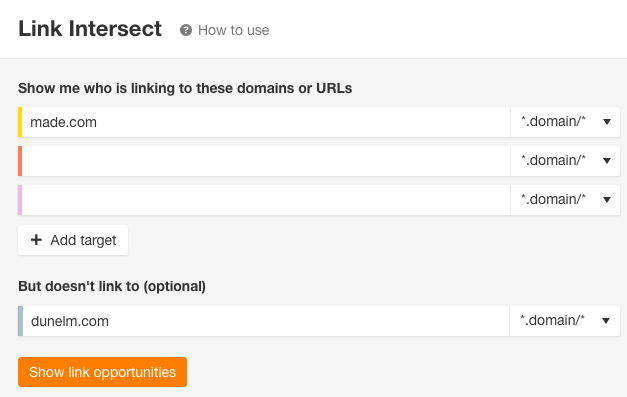Click the 'But doesn't link to' label
Viewport: 627px width, 397px height.
tap(112, 286)
